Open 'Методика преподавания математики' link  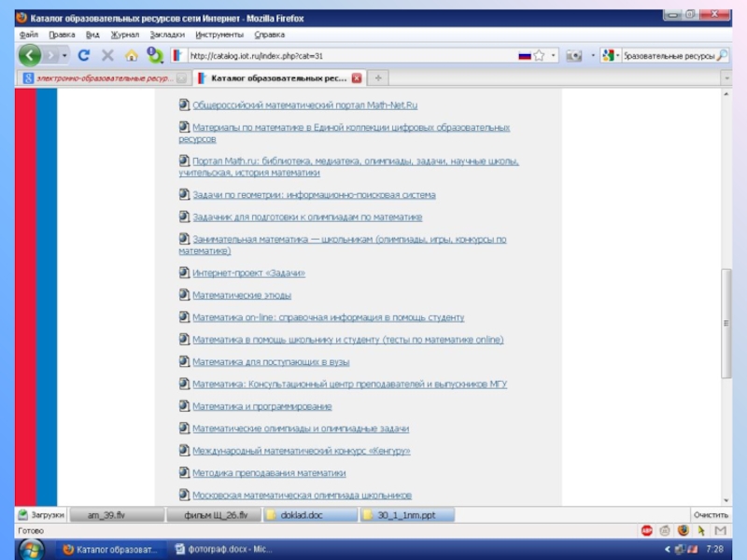(x=269, y=473)
